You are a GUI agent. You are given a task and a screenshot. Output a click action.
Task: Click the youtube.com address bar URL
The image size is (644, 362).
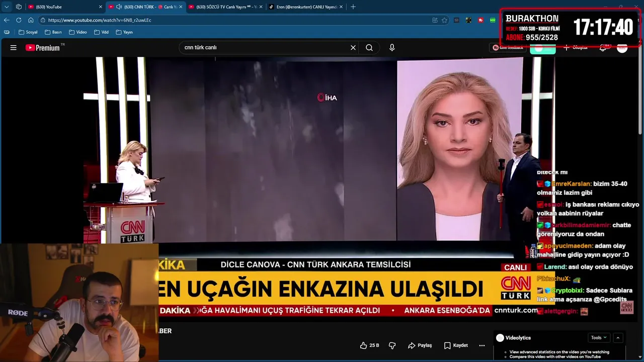point(100,20)
